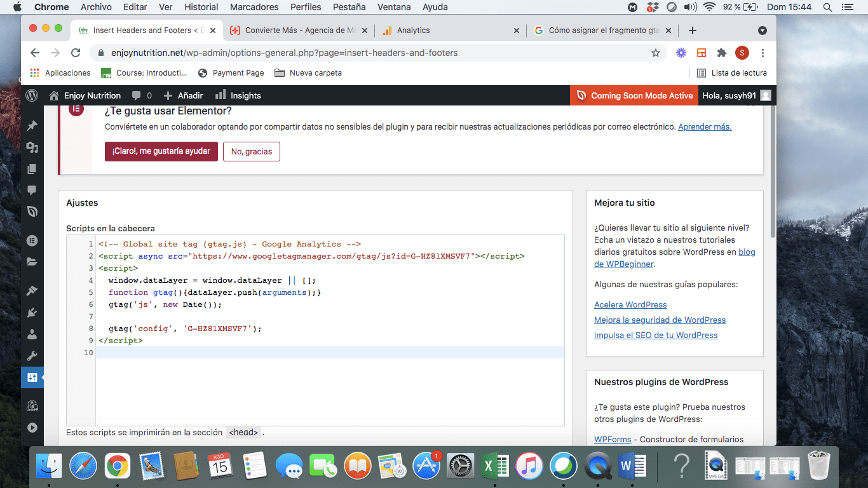
Task: Open System Preferences from the dock
Action: (x=460, y=466)
